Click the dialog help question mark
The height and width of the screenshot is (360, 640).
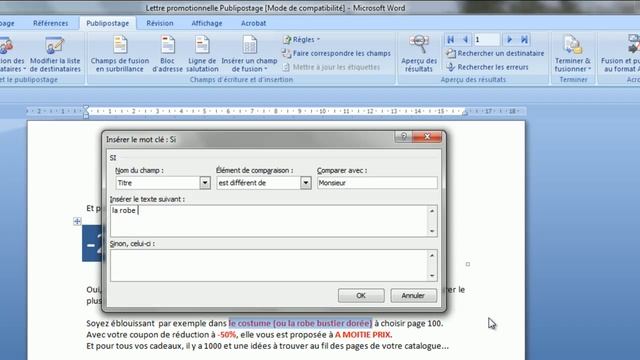point(404,136)
